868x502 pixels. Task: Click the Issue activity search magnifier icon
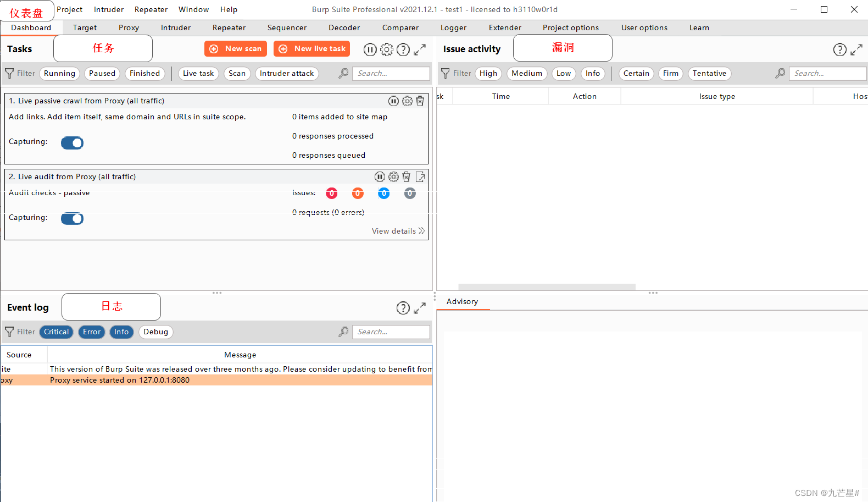point(780,73)
